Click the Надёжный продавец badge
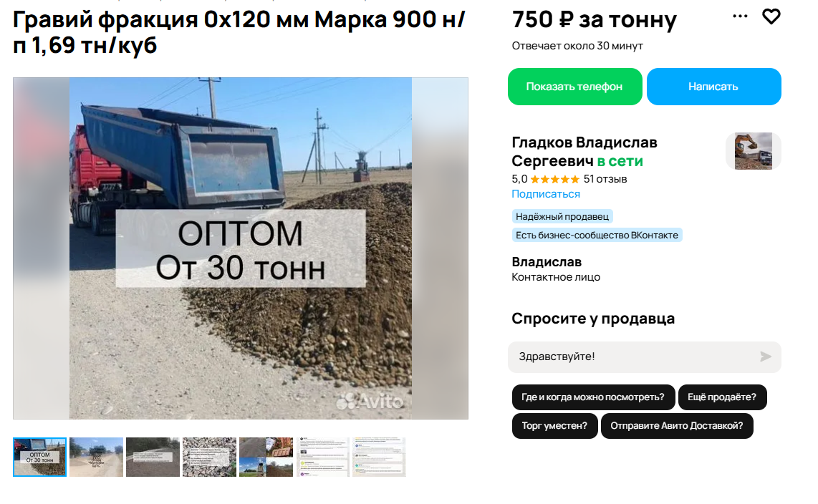Image resolution: width=818 pixels, height=504 pixels. 562,216
